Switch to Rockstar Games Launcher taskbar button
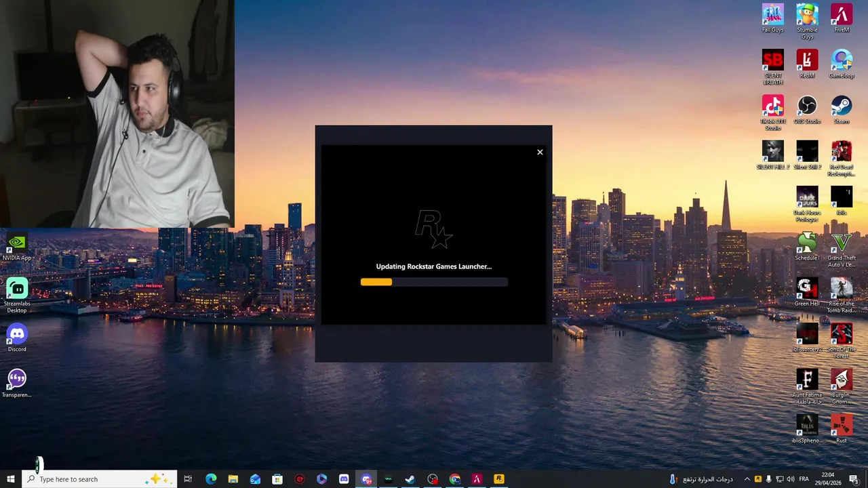 click(x=499, y=479)
